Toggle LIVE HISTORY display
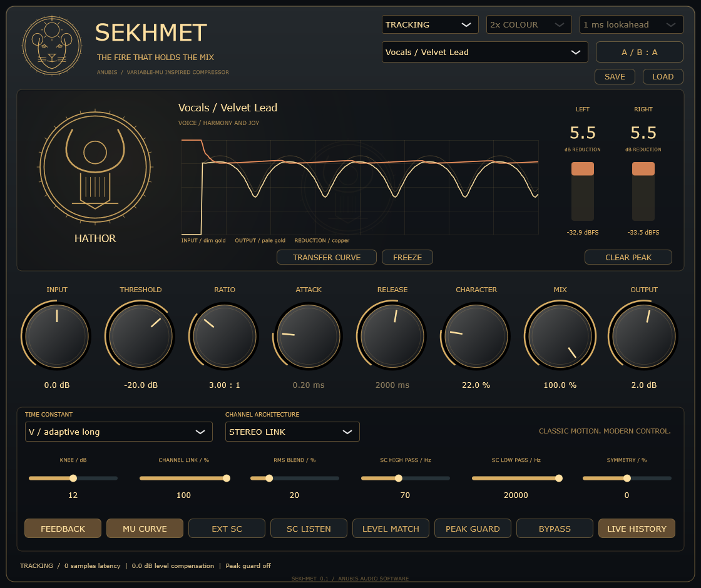The height and width of the screenshot is (588, 701). (637, 529)
